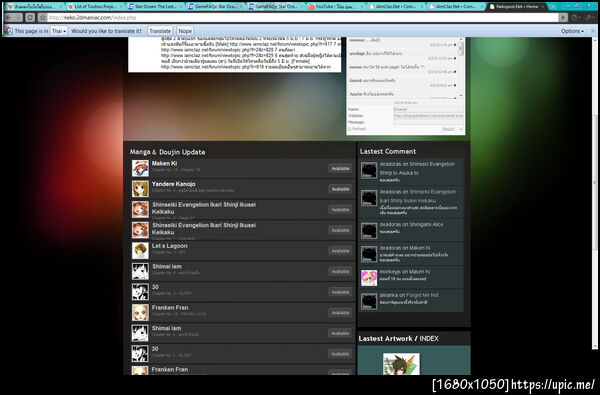Switch to the Wikipedia tab
This screenshot has height=395, width=600.
coord(34,7)
